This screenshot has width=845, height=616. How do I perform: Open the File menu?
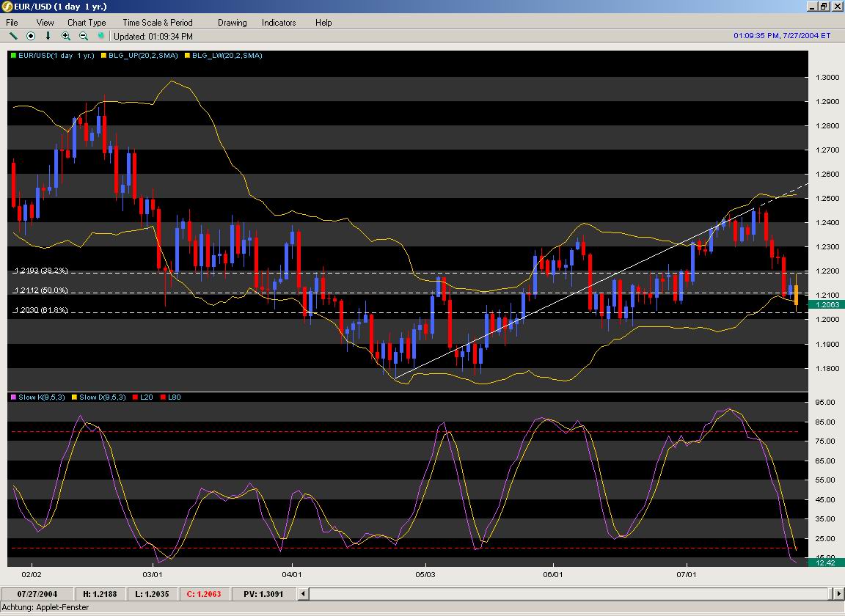tap(12, 23)
